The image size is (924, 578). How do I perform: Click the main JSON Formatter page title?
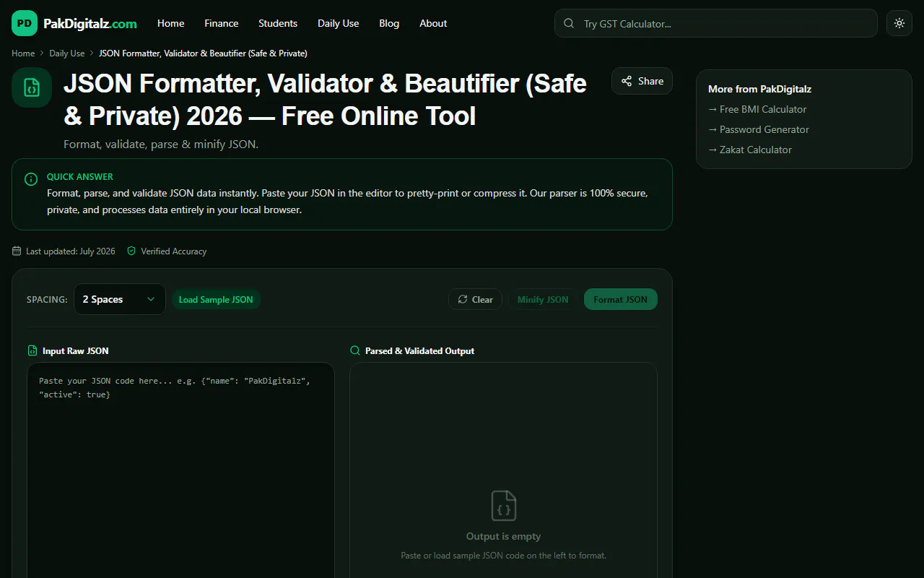pos(326,100)
